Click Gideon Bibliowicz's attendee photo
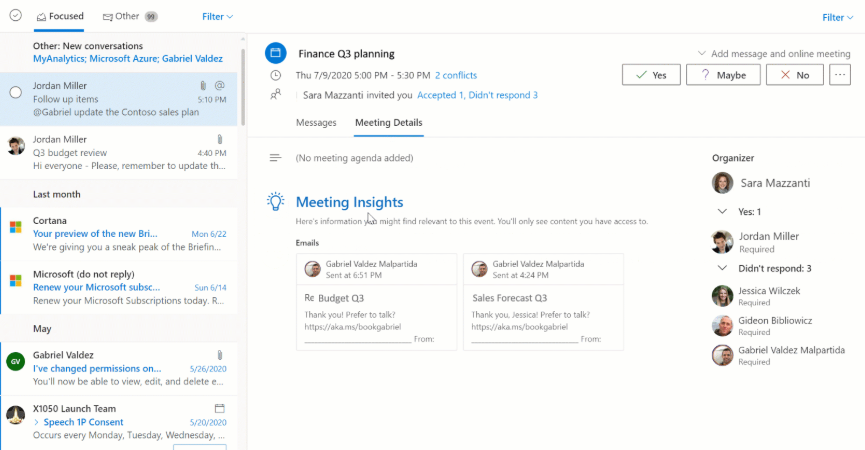The width and height of the screenshot is (865, 450). (x=723, y=326)
